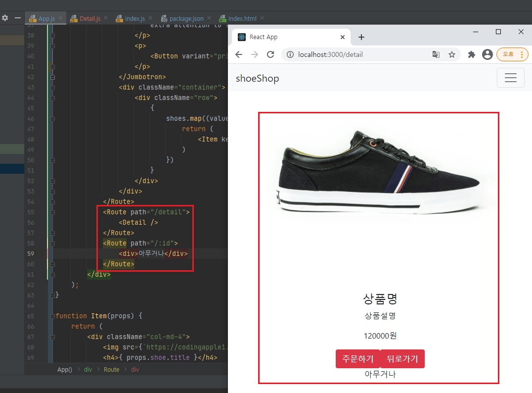
Task: Maximize the browser window
Action: coord(498,32)
